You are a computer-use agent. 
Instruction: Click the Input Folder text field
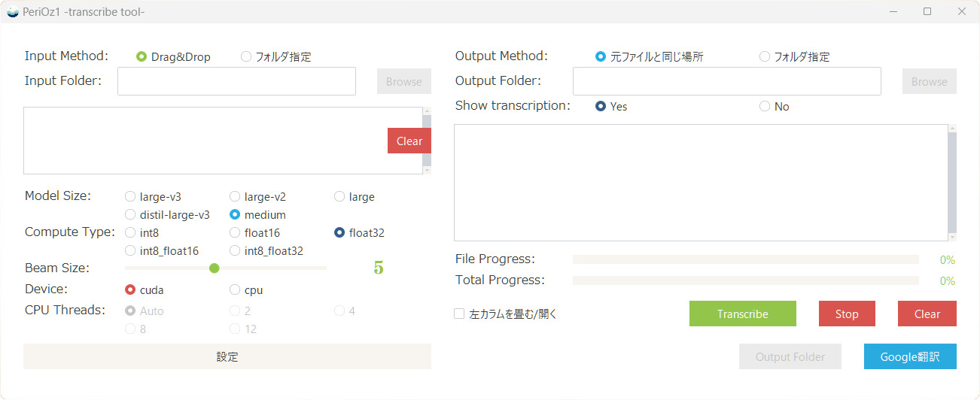pyautogui.click(x=236, y=81)
